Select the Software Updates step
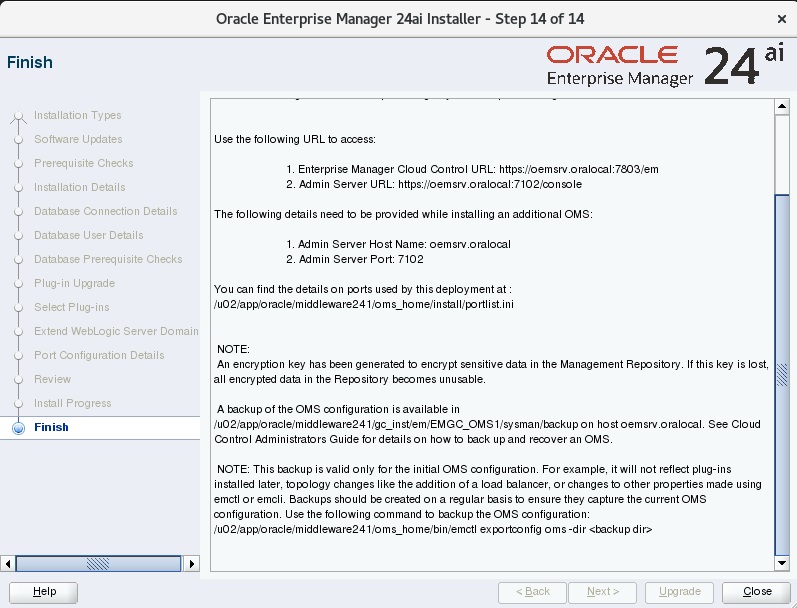The width and height of the screenshot is (797, 608). [78, 139]
